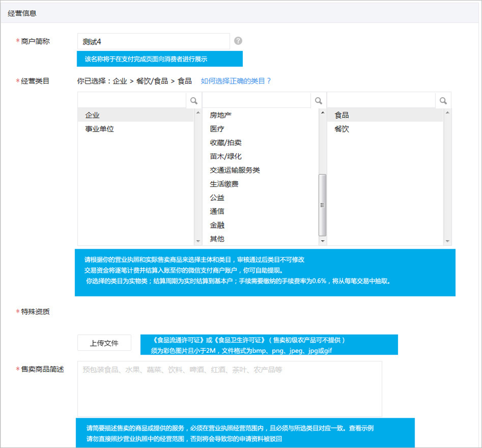This screenshot has height=448, width=482.
Task: Click scroll up arrow of middle category list
Action: [322, 113]
